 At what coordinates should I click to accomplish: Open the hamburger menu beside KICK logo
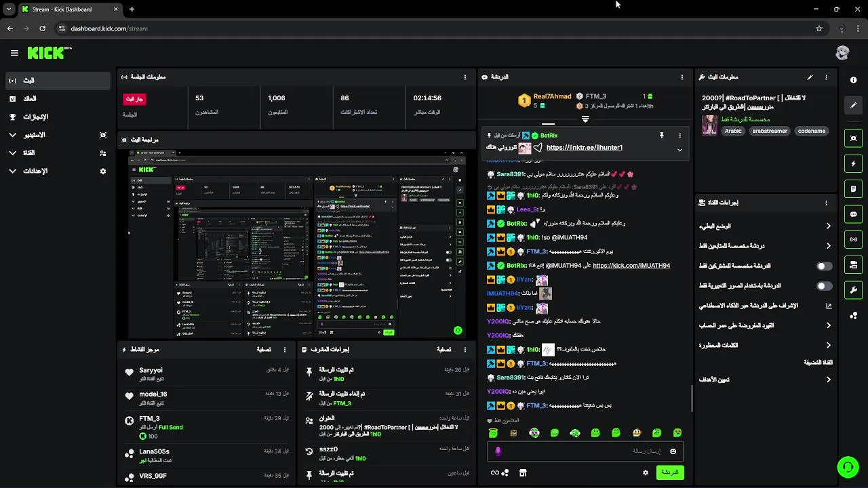point(14,53)
